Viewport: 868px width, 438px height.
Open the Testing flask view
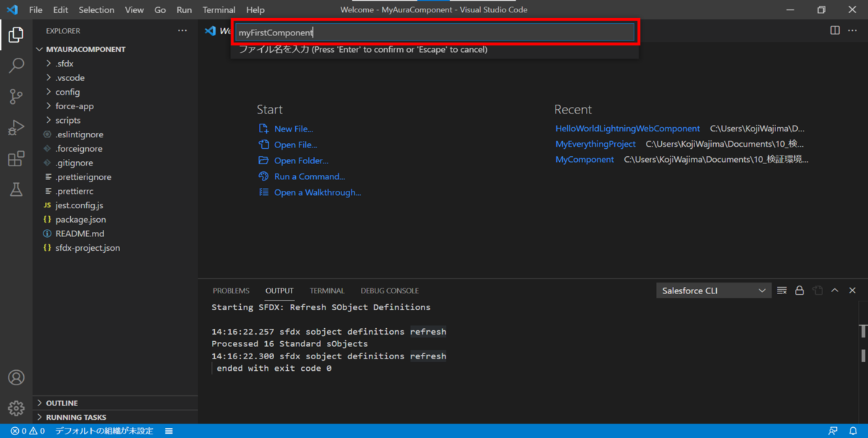pos(16,190)
